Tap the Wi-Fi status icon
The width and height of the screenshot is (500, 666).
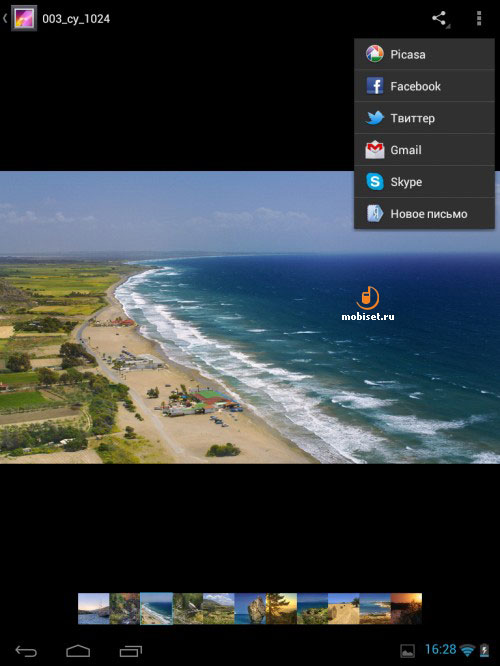click(467, 650)
